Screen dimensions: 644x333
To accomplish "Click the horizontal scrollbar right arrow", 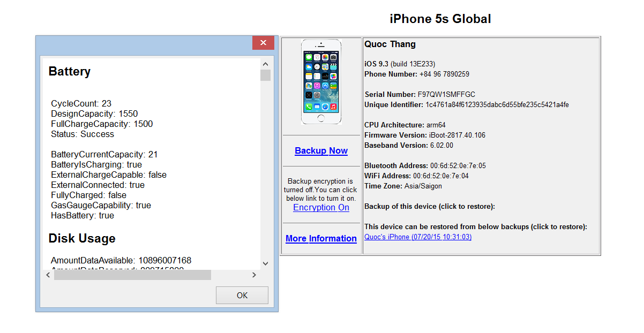I will coord(254,275).
